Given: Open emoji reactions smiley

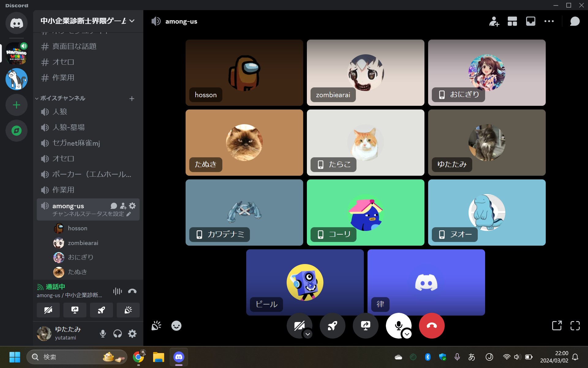Looking at the screenshot, I should pos(176,326).
